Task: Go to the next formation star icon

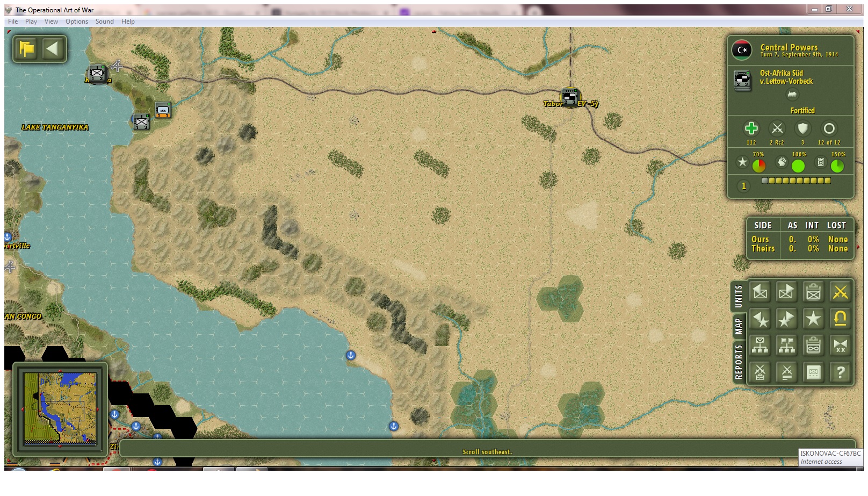Action: [786, 319]
